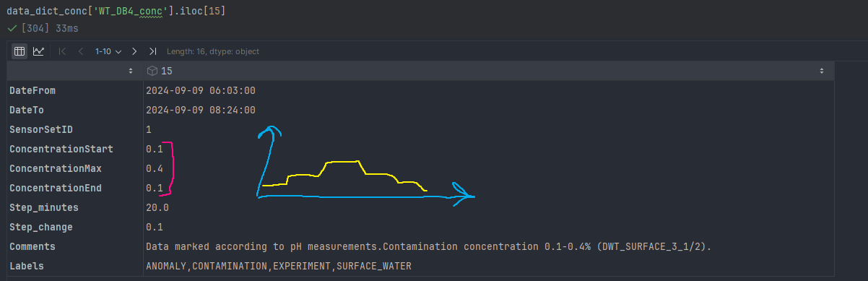Screen dimensions: 868x281
Task: Select the DateFrom row label
Action: point(32,90)
